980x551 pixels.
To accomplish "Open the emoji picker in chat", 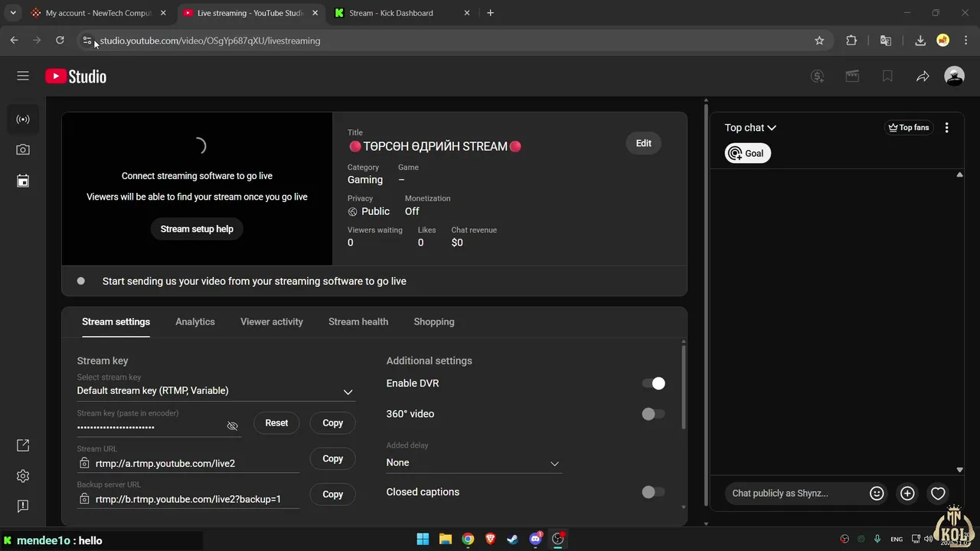I will [877, 494].
